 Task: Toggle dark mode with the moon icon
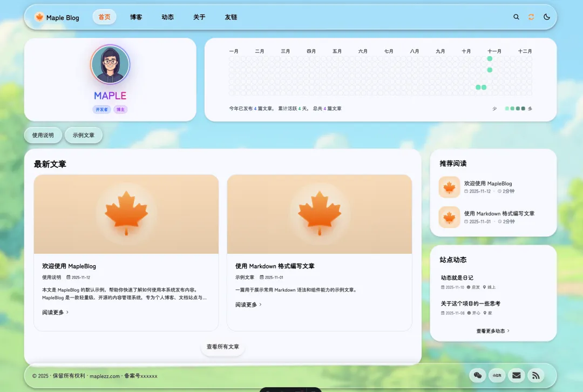pos(546,17)
